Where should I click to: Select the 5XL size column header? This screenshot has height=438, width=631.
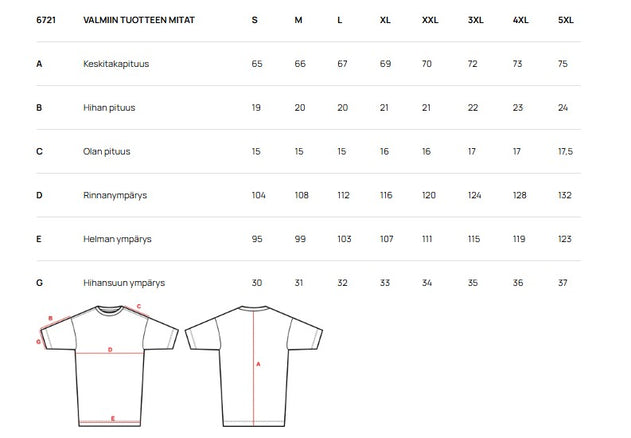coord(565,19)
